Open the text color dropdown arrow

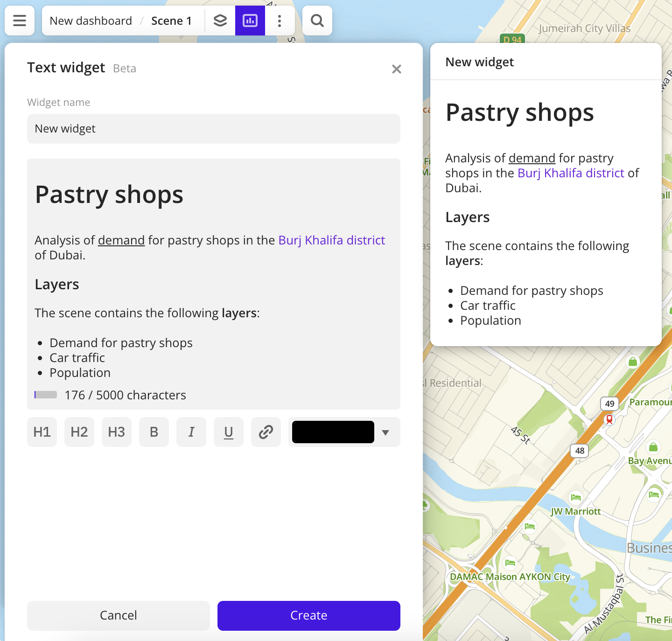pyautogui.click(x=385, y=432)
